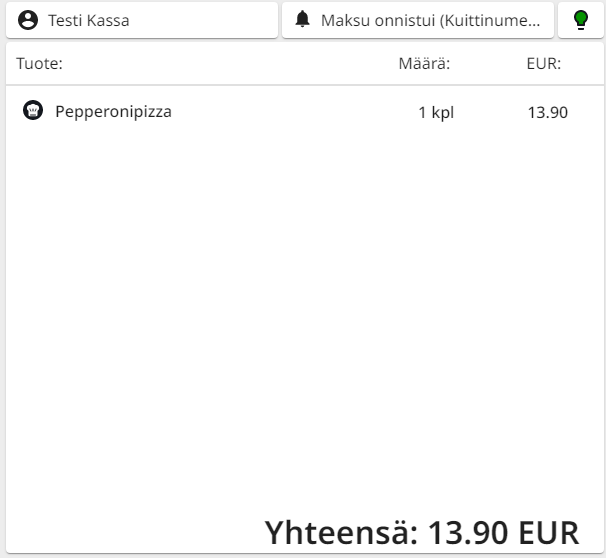Click the 1 kpl quantity value
606x558 pixels.
click(435, 112)
